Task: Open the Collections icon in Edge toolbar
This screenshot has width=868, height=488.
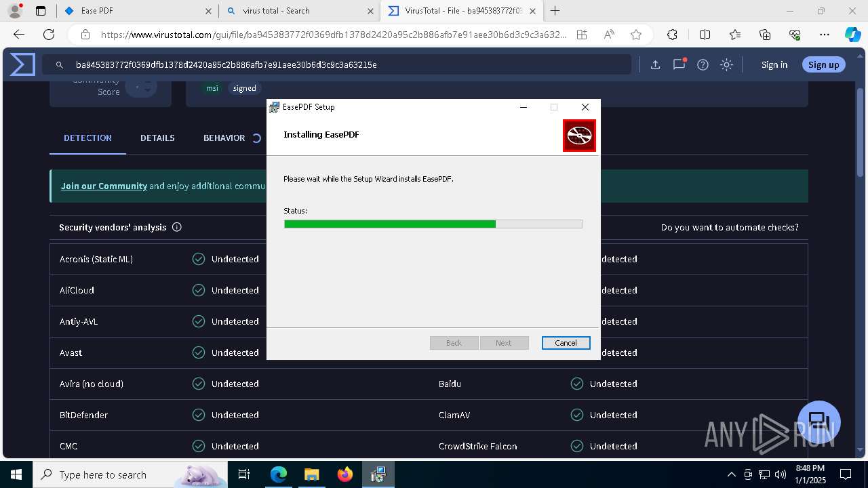Action: (765, 35)
